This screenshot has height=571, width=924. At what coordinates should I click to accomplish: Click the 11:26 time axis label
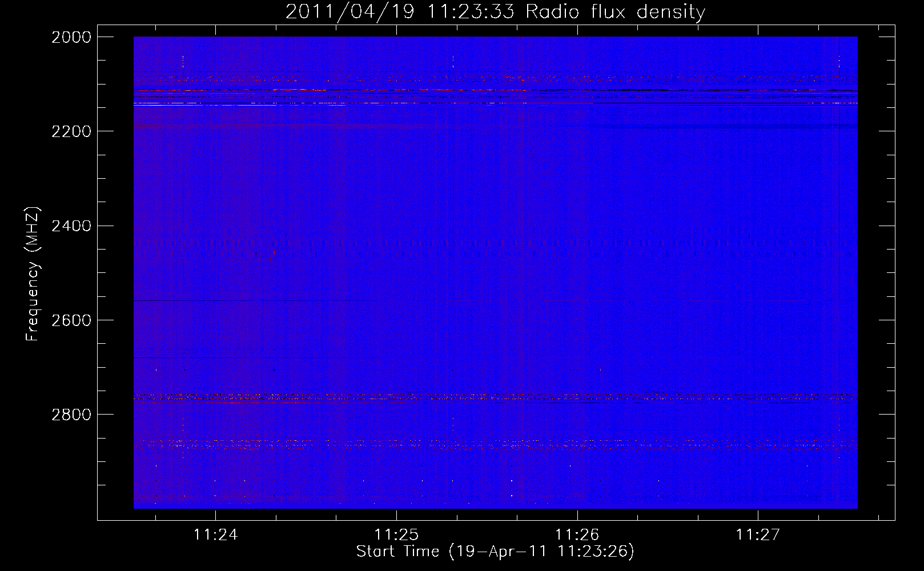point(577,535)
